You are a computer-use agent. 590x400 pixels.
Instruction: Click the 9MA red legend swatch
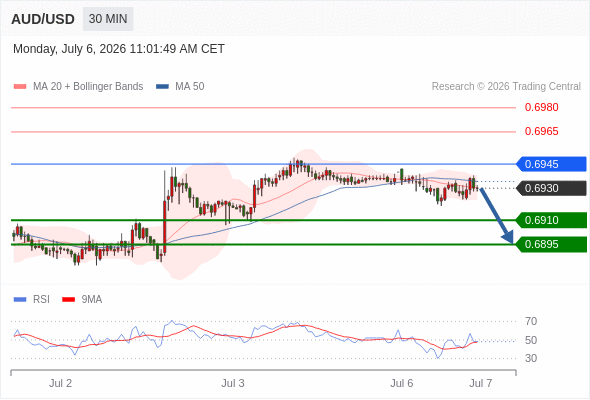tap(68, 300)
